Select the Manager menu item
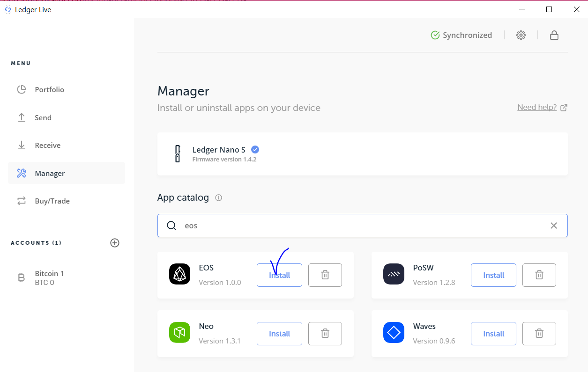588x372 pixels. pyautogui.click(x=67, y=173)
